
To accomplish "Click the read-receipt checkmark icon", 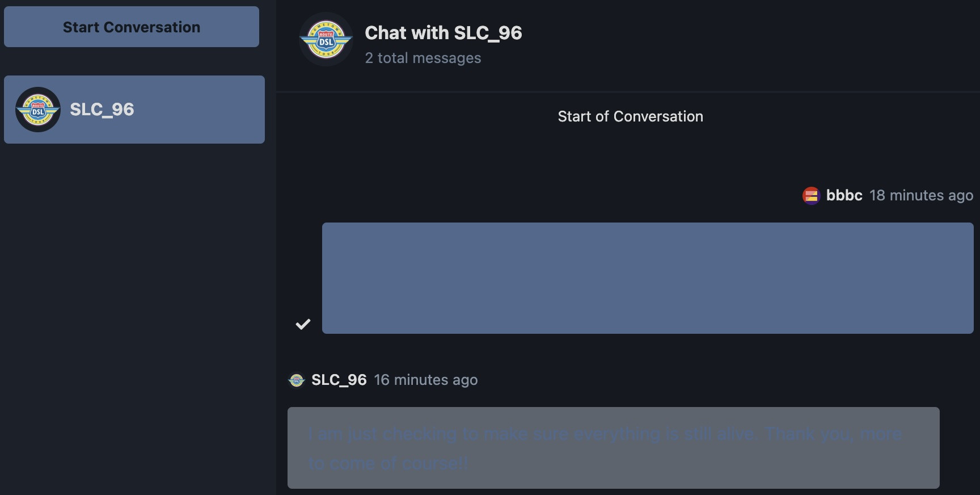I will pyautogui.click(x=303, y=324).
